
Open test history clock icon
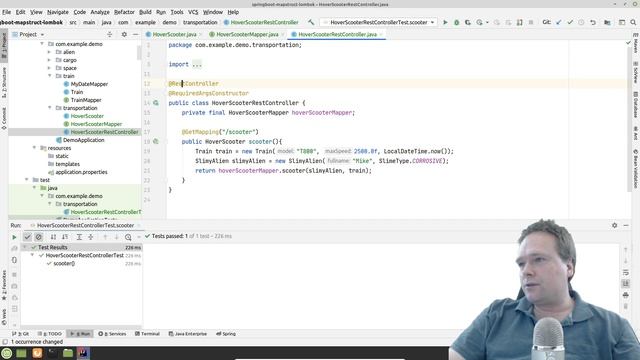(x=128, y=237)
